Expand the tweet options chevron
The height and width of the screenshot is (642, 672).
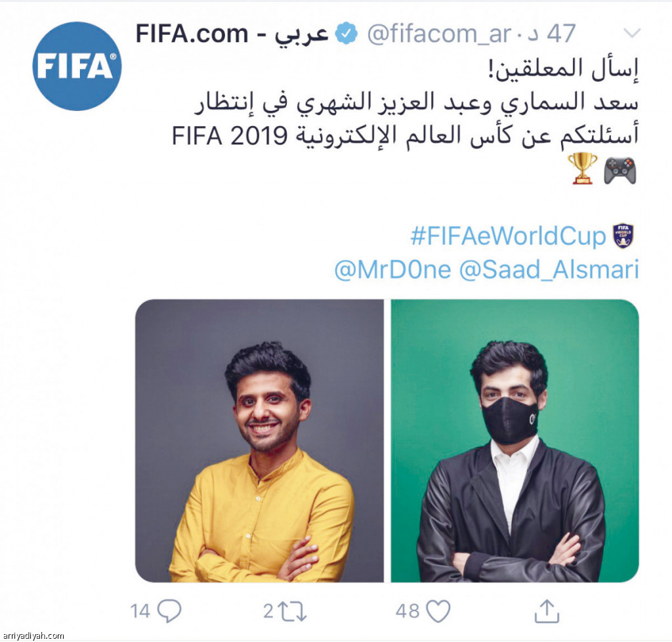632,33
